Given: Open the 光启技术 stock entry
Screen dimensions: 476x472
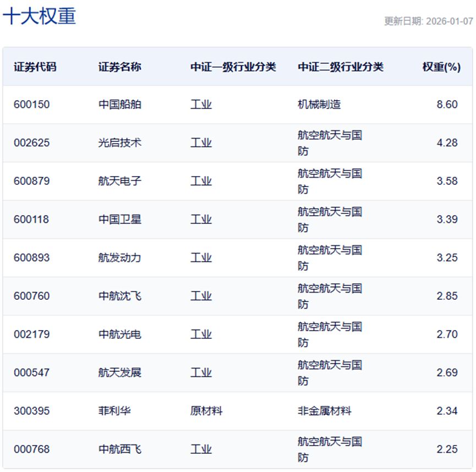Looking at the screenshot, I should pyautogui.click(x=119, y=143).
